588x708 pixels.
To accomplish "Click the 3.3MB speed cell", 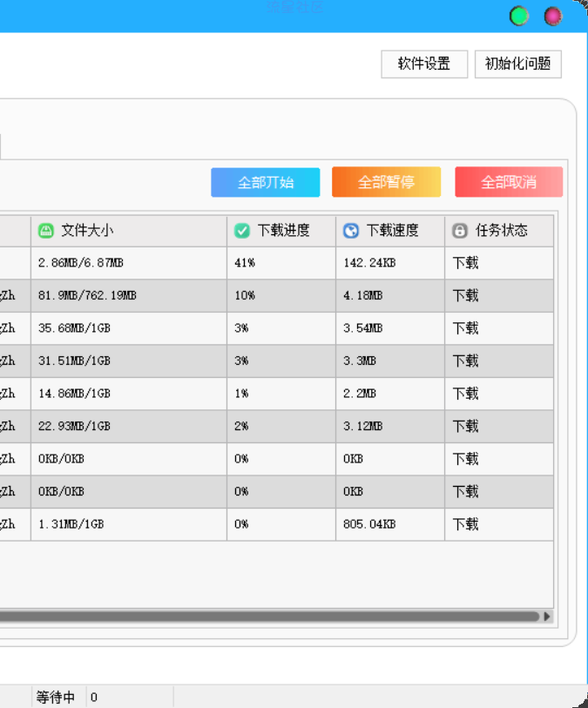I will pyautogui.click(x=390, y=361).
